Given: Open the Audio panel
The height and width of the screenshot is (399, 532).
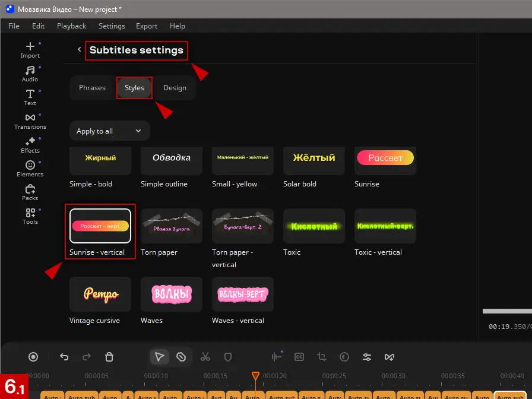Looking at the screenshot, I should [x=30, y=74].
